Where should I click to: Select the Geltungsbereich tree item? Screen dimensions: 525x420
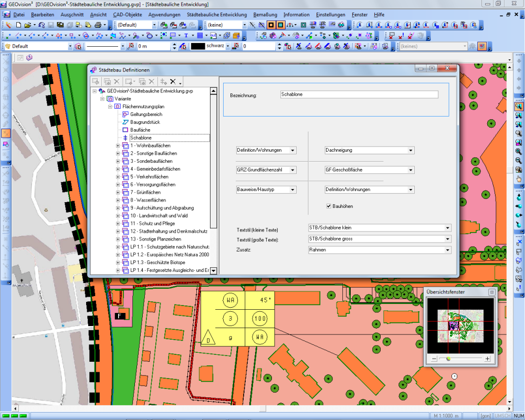pyautogui.click(x=146, y=114)
